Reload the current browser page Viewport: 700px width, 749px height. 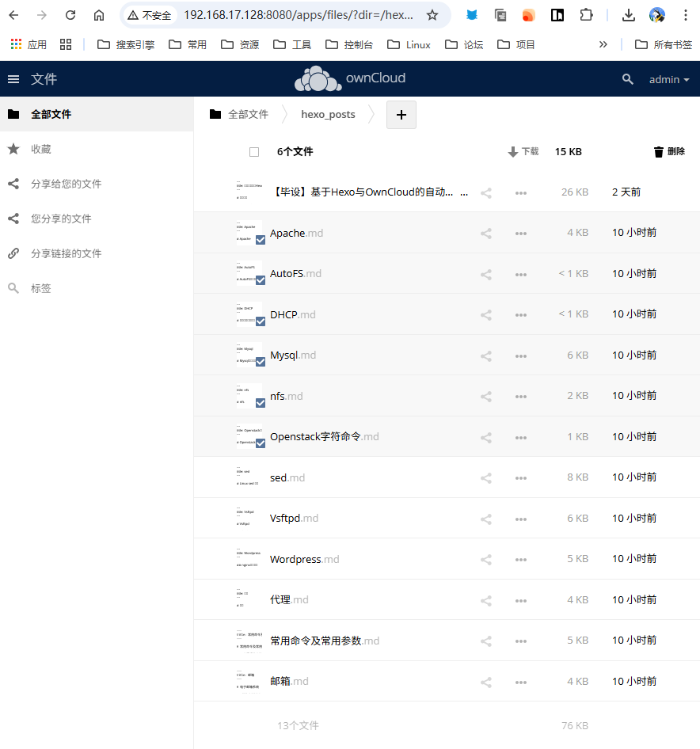(x=70, y=15)
